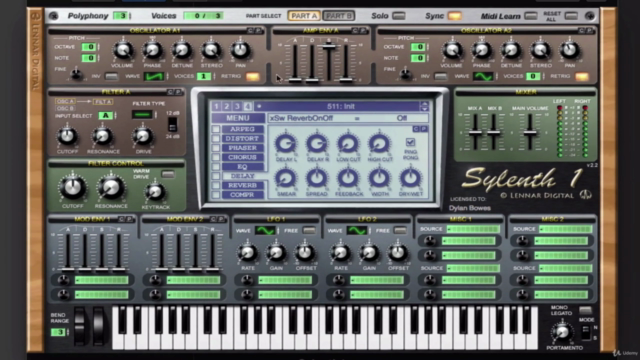Click the Mix A fader
The height and width of the screenshot is (360, 640).
[x=475, y=131]
